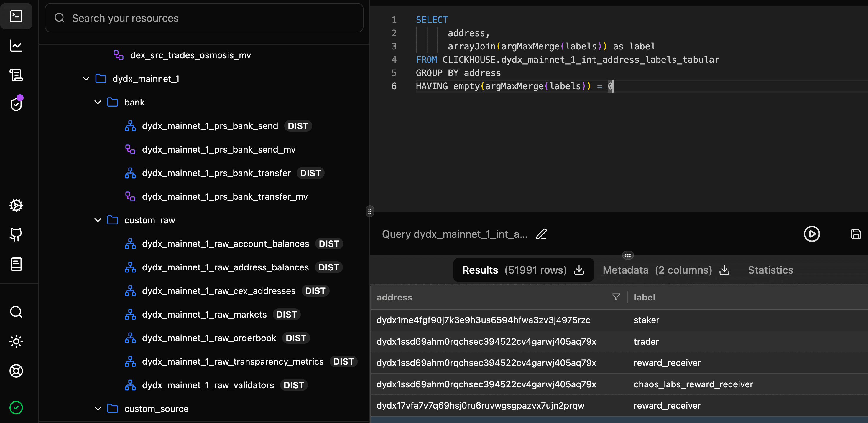Open the GitHub integration sidebar icon
Image resolution: width=868 pixels, height=423 pixels.
16,235
